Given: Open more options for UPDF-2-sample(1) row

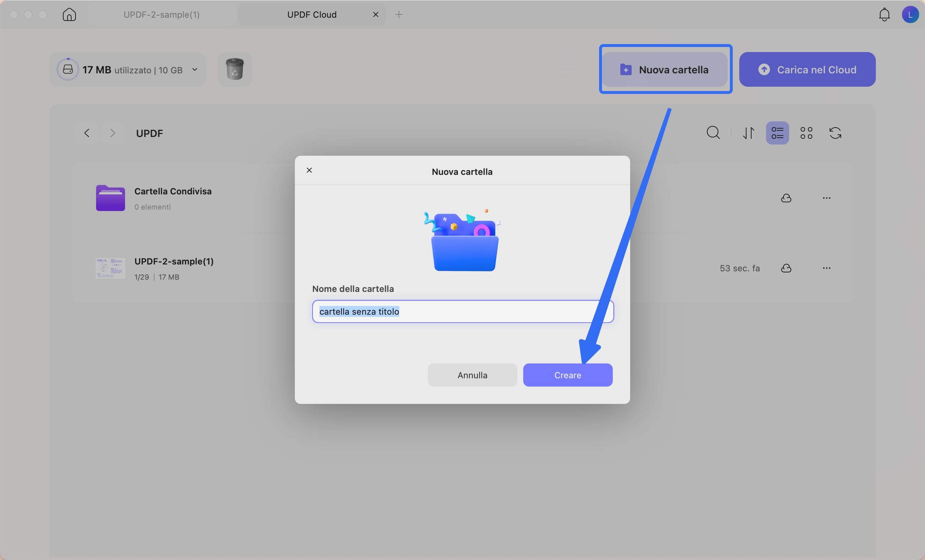Looking at the screenshot, I should (x=826, y=268).
